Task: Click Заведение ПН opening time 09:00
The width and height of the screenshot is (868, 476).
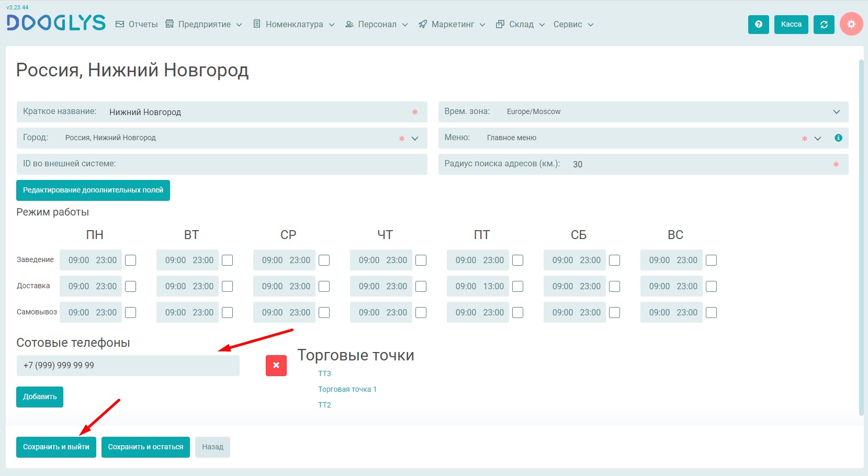Action: pyautogui.click(x=78, y=260)
